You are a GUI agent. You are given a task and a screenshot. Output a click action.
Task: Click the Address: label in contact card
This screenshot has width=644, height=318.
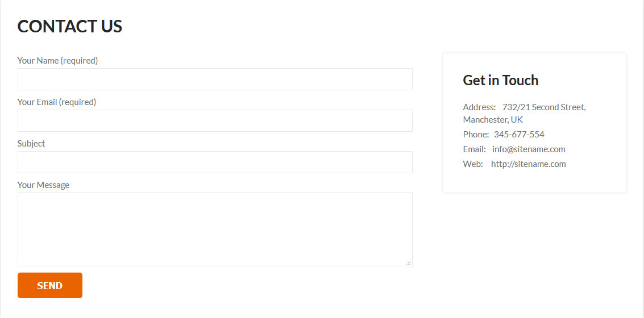coord(479,107)
